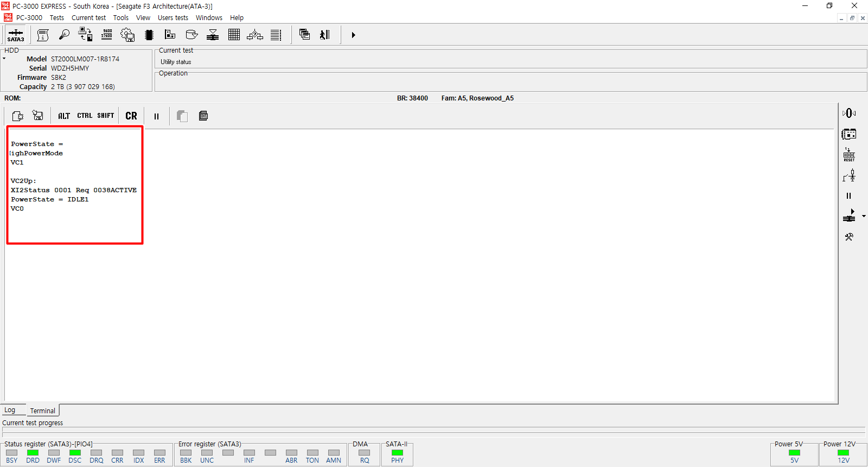868x467 pixels.
Task: Click the flowchart question mark icon
Action: tap(255, 35)
